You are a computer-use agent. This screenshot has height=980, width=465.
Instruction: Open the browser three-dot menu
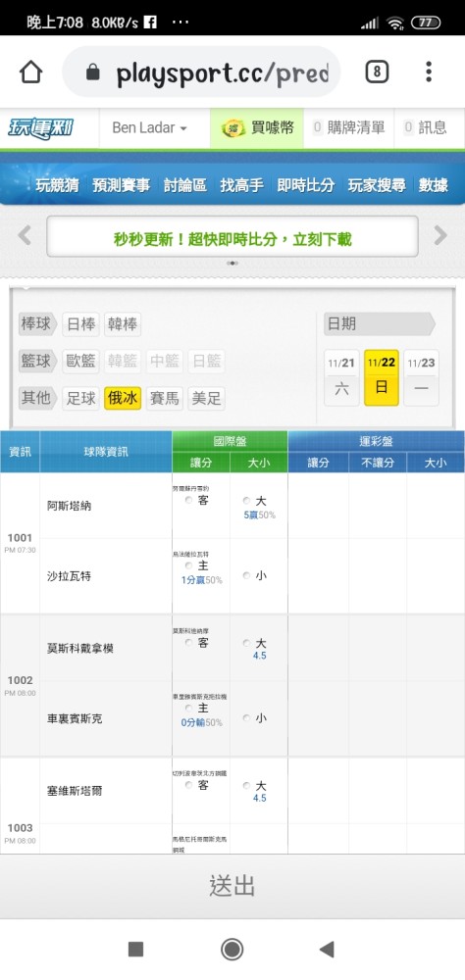tap(429, 72)
